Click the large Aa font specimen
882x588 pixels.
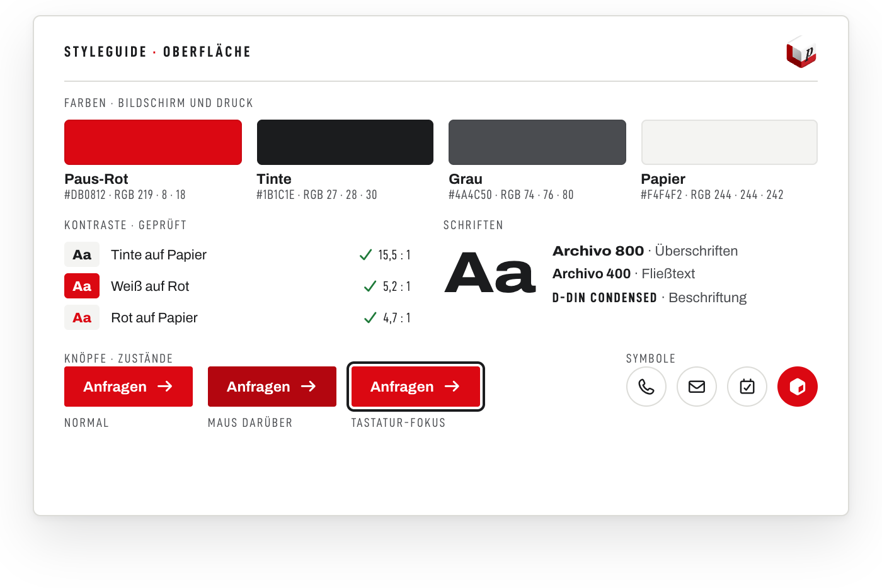pyautogui.click(x=490, y=273)
